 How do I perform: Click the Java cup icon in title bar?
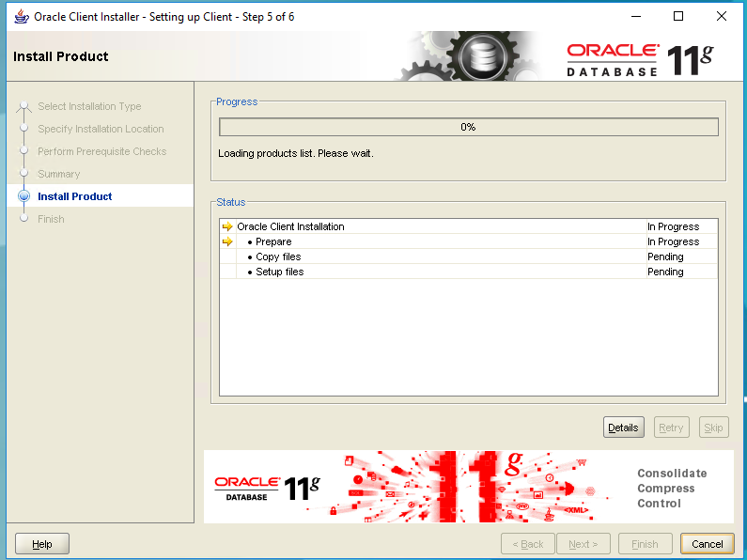click(22, 17)
